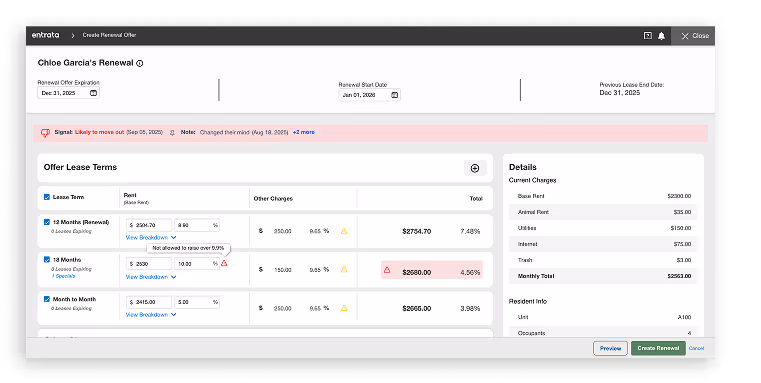Click red warning icon next to 10.00 percent
761x383 pixels.
(224, 263)
